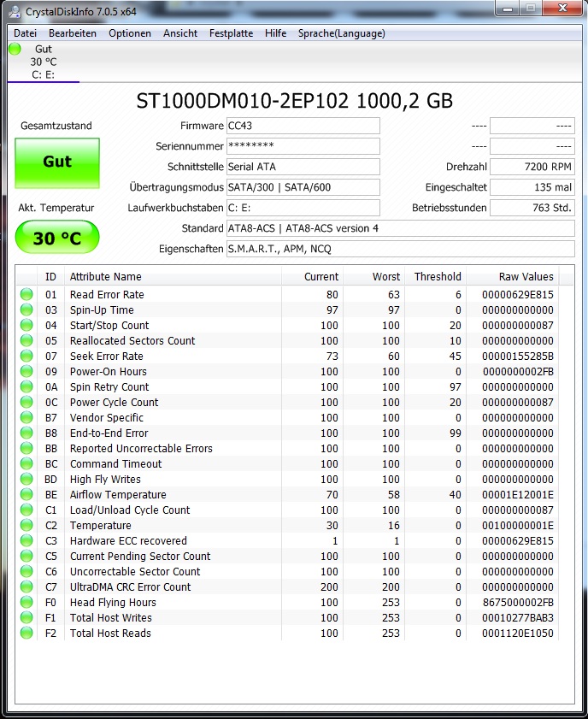Viewport: 588px width, 719px height.
Task: Open the Sprache(Language) menu
Action: tap(342, 33)
